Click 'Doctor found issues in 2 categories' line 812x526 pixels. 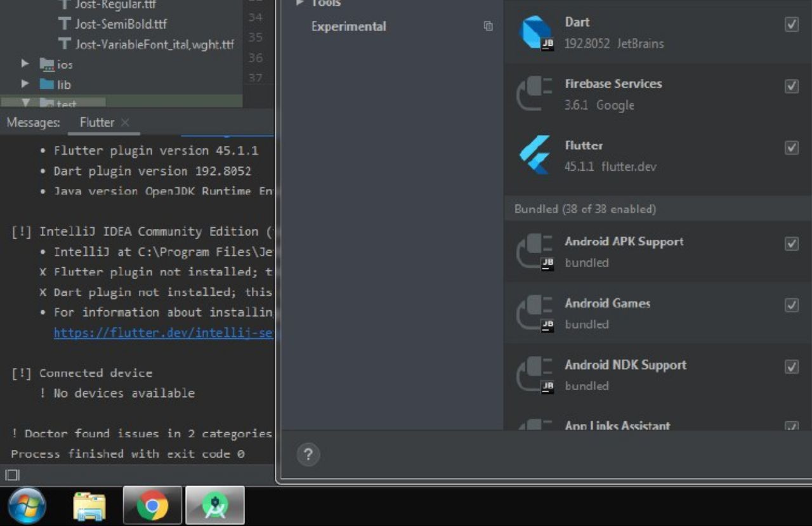[x=141, y=433]
